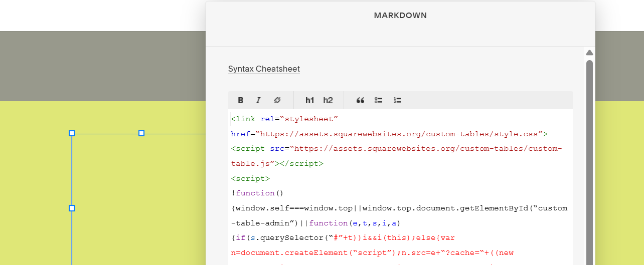Insert a numbered list
The height and width of the screenshot is (265, 644).
(x=397, y=100)
